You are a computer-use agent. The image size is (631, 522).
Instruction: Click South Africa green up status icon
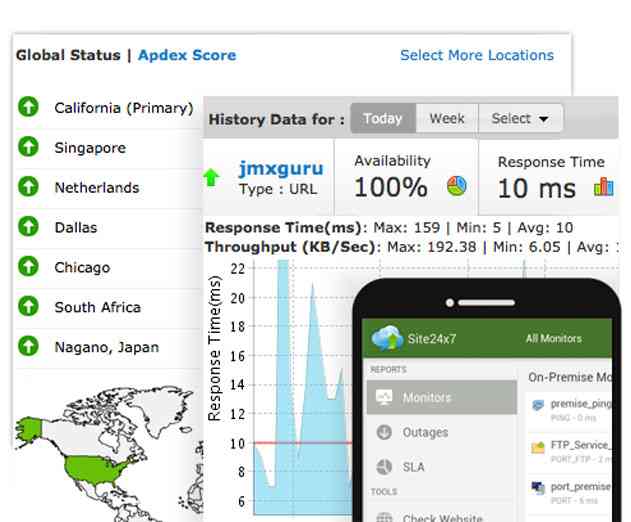coord(29,306)
